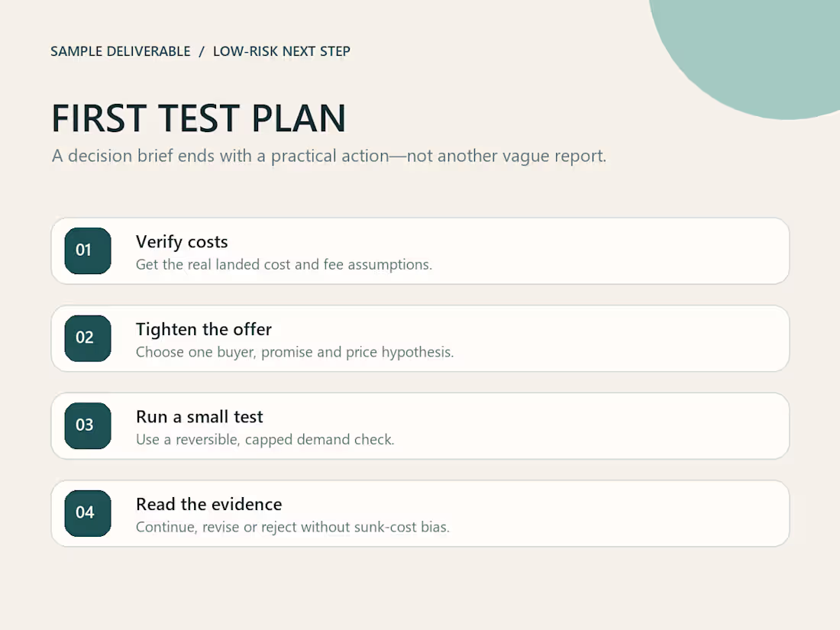Click 'Use a reversible, capped demand check' text

[265, 440]
